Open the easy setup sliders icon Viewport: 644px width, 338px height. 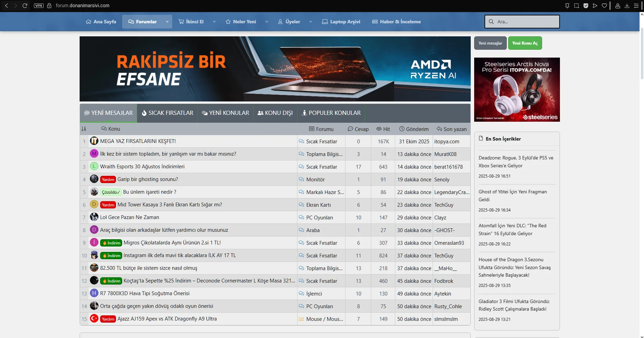tap(636, 5)
